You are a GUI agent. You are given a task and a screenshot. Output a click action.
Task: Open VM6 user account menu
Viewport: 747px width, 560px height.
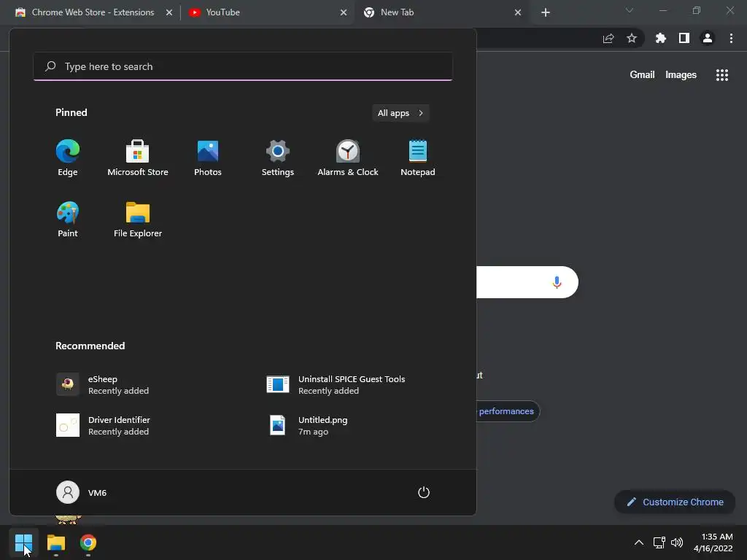point(82,492)
